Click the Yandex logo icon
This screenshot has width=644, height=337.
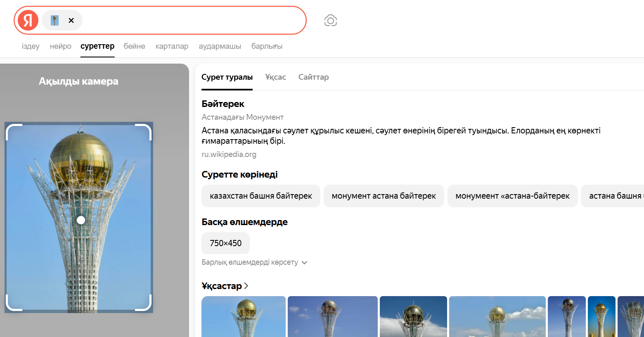(27, 20)
